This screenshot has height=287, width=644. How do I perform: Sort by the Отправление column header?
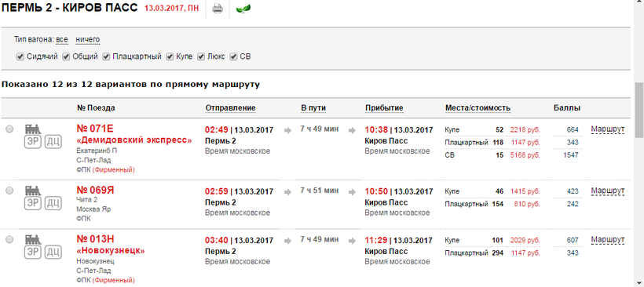click(230, 108)
